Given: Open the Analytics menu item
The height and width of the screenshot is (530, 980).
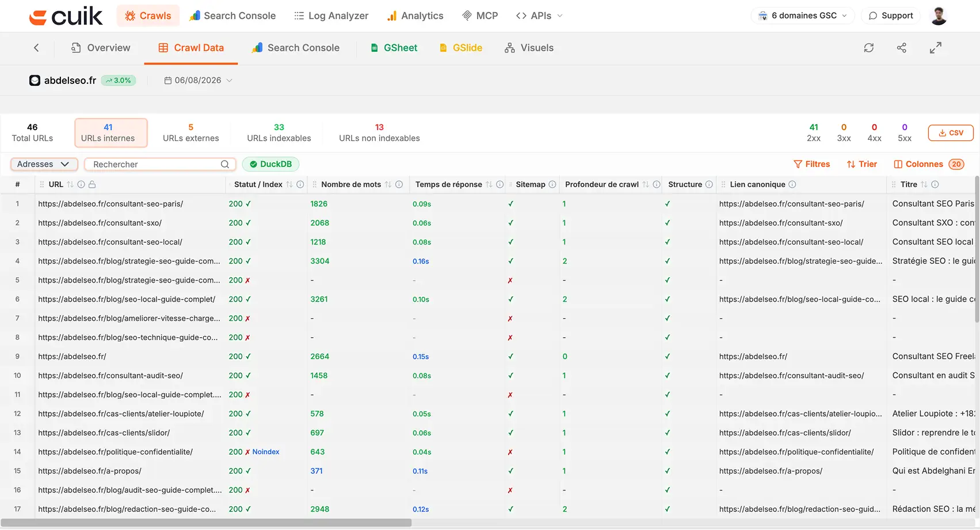Looking at the screenshot, I should coord(415,16).
